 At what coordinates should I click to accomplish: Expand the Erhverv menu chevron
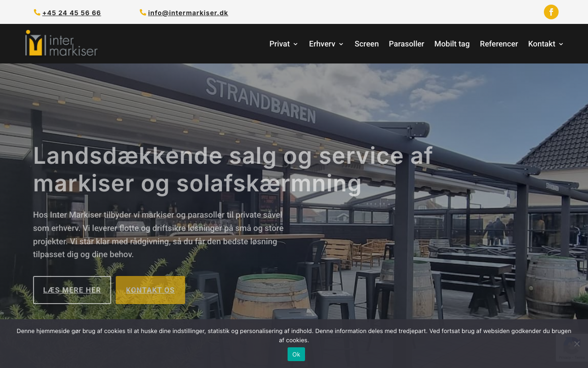341,44
